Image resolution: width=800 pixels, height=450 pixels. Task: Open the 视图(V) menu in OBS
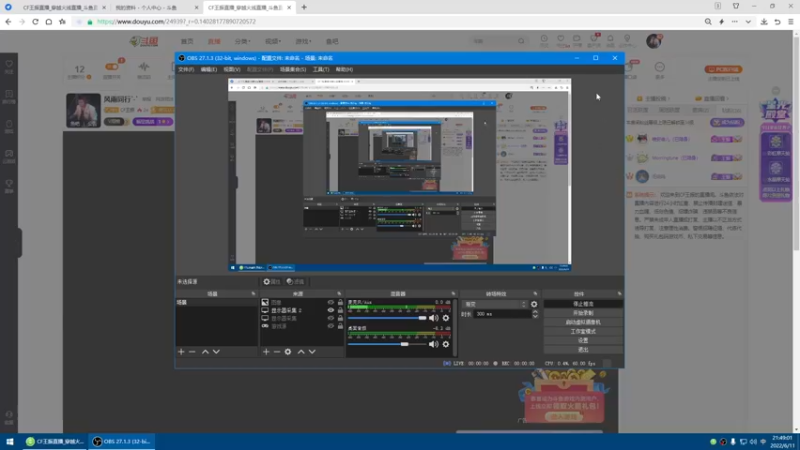tap(232, 69)
